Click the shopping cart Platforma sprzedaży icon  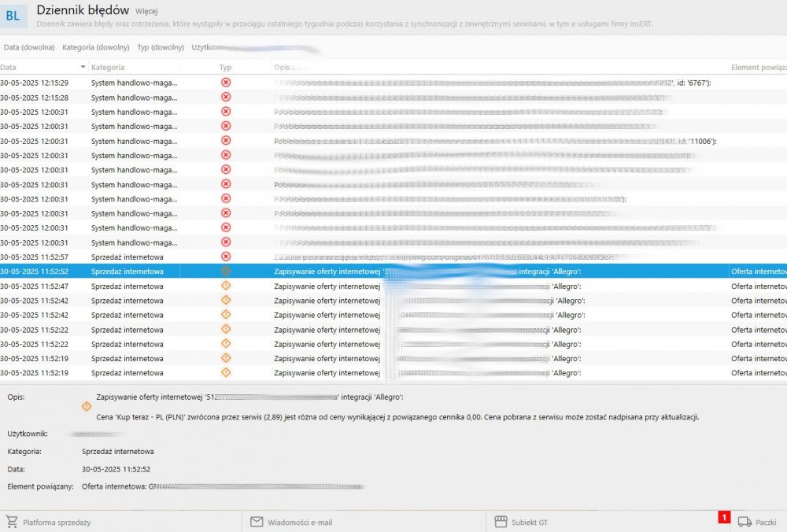[12, 522]
